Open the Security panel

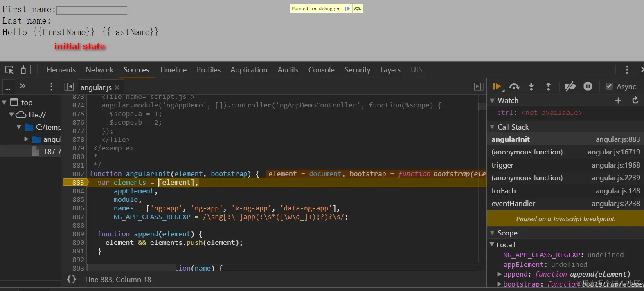point(357,70)
